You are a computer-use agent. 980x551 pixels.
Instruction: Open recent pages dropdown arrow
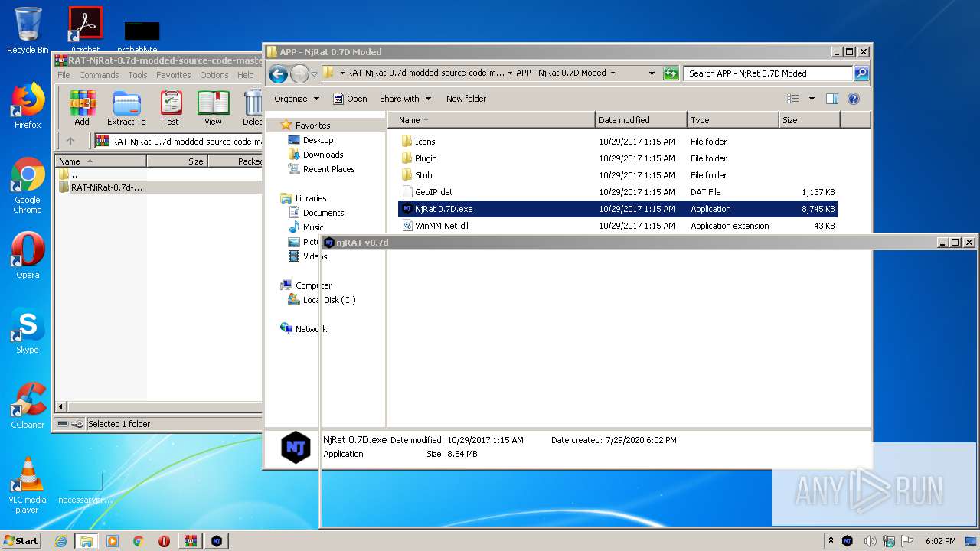coord(314,73)
